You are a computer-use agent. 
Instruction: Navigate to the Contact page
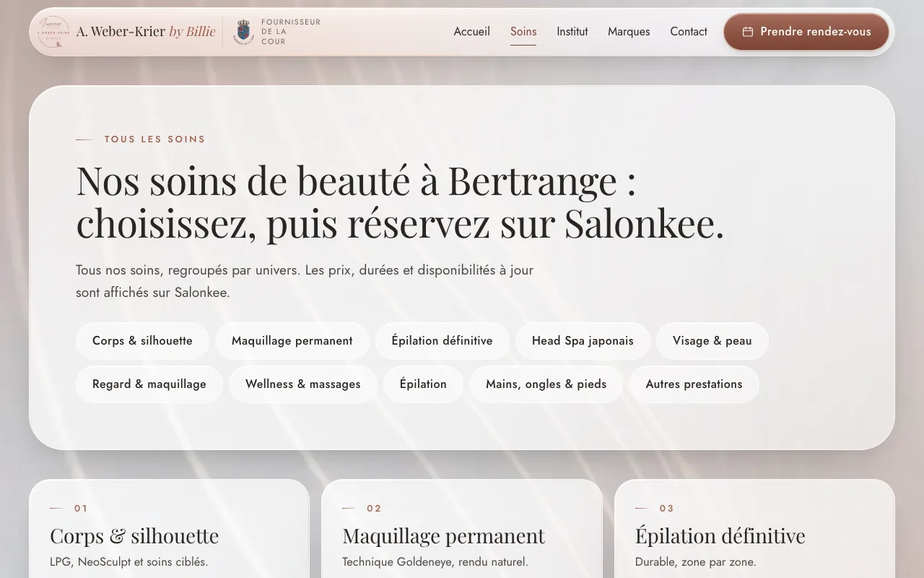tap(689, 32)
